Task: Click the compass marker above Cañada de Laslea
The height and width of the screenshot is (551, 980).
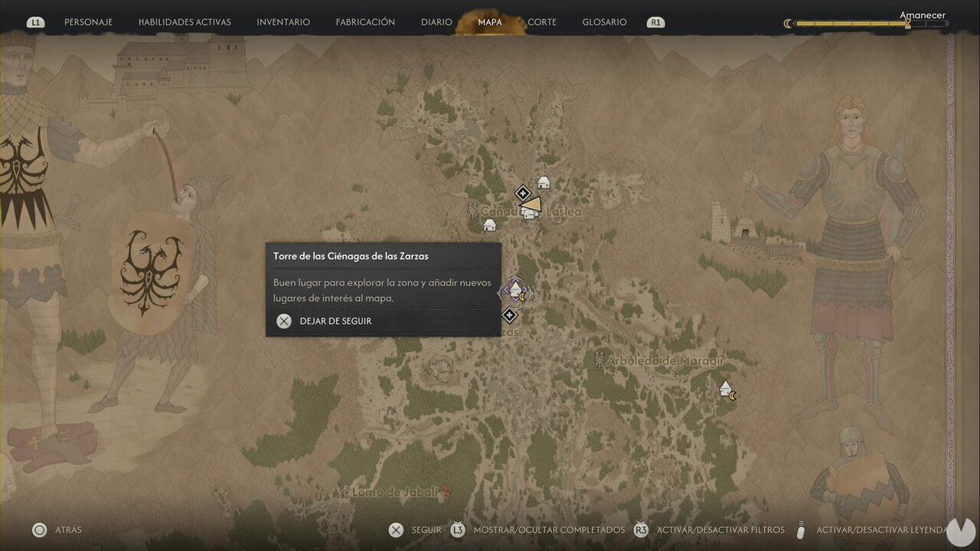Action: coord(522,193)
